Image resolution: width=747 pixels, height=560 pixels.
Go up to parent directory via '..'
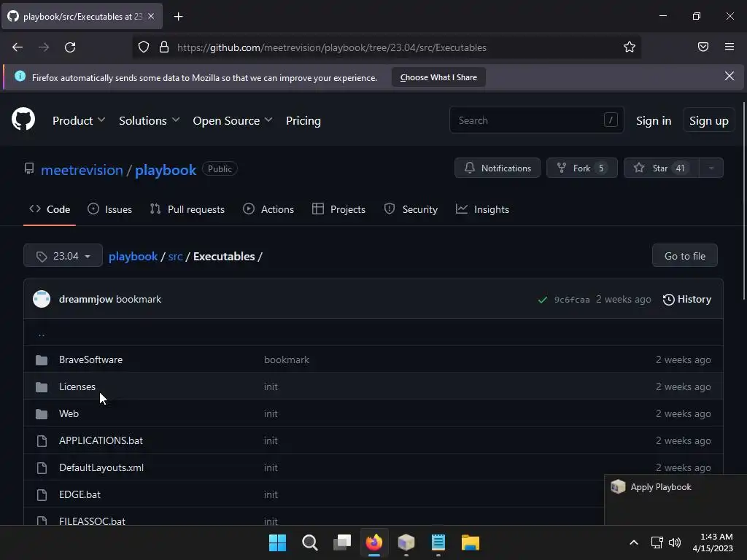[x=42, y=333]
